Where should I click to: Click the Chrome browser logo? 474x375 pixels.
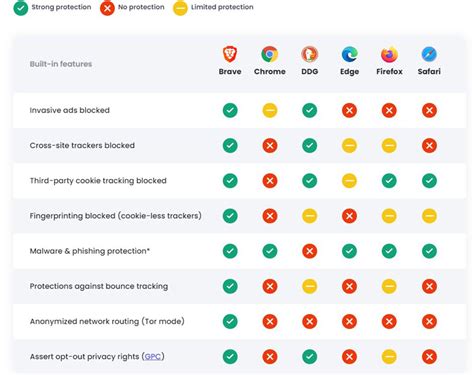pos(270,54)
